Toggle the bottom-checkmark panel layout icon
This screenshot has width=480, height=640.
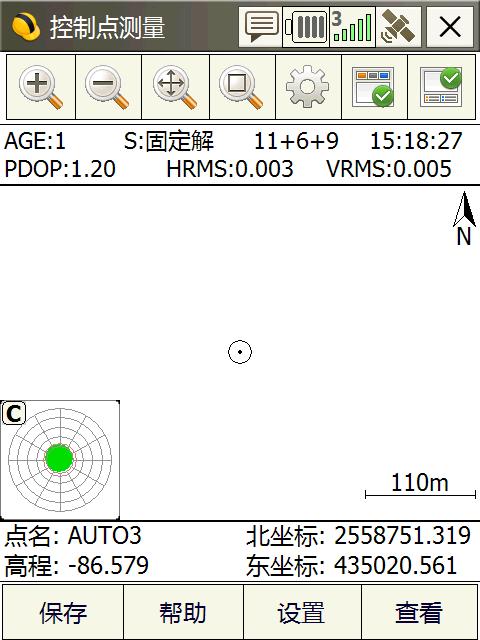(374, 87)
